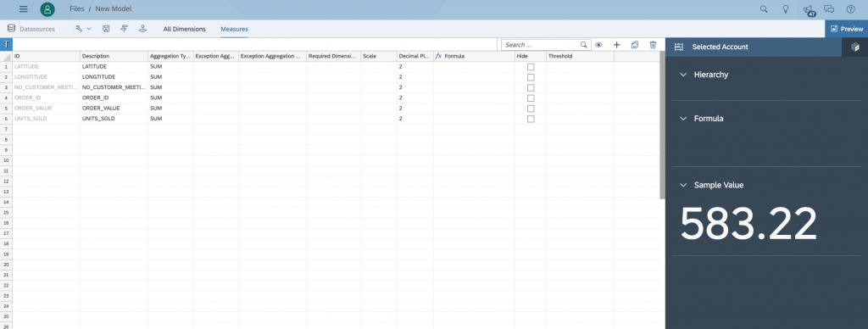This screenshot has height=329, width=868.
Task: Open the help question mark icon
Action: pyautogui.click(x=850, y=8)
